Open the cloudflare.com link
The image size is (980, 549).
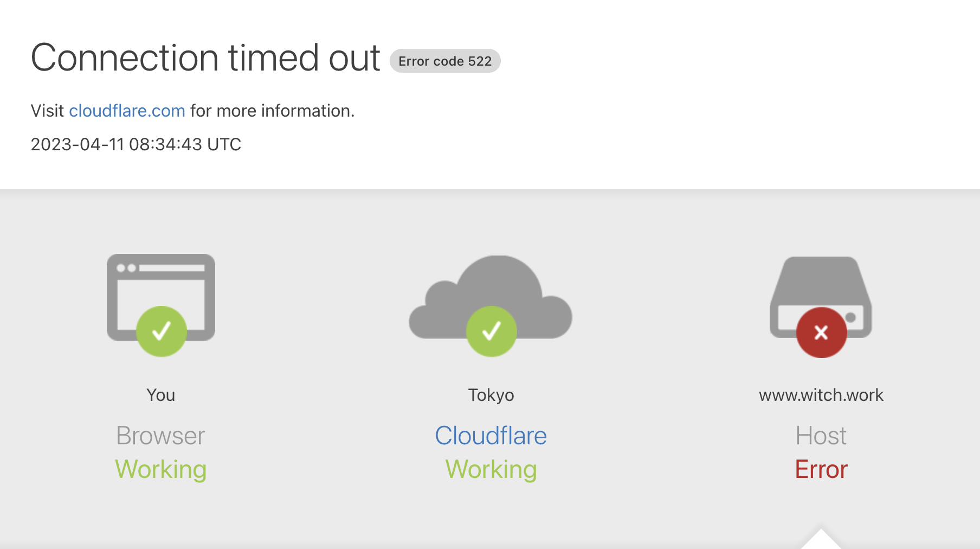tap(127, 111)
